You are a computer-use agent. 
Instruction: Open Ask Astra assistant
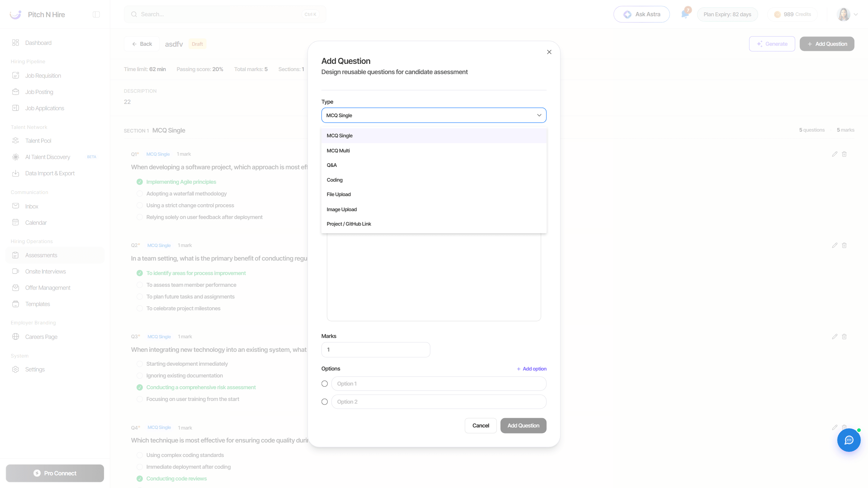(642, 14)
